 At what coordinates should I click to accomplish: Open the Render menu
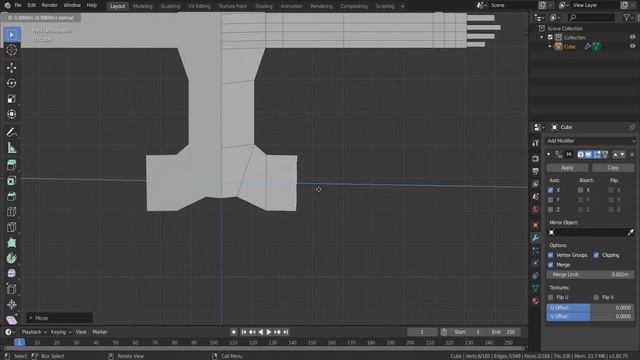[x=49, y=5]
